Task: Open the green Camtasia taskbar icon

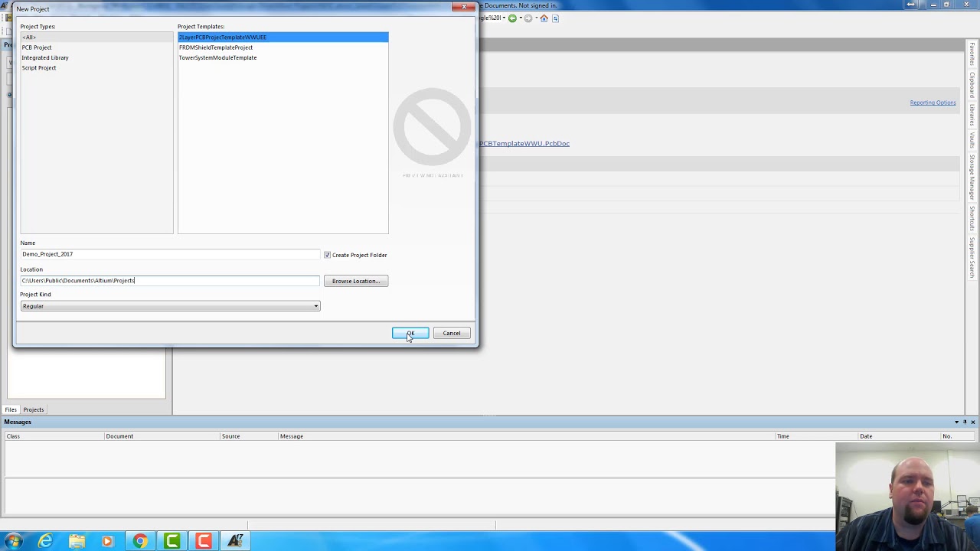Action: pyautogui.click(x=171, y=542)
